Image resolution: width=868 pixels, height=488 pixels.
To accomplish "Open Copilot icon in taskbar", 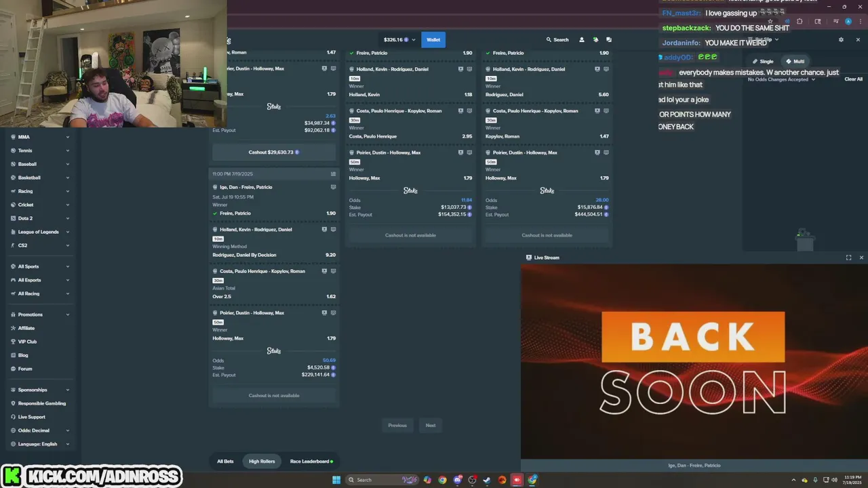I will [x=427, y=480].
